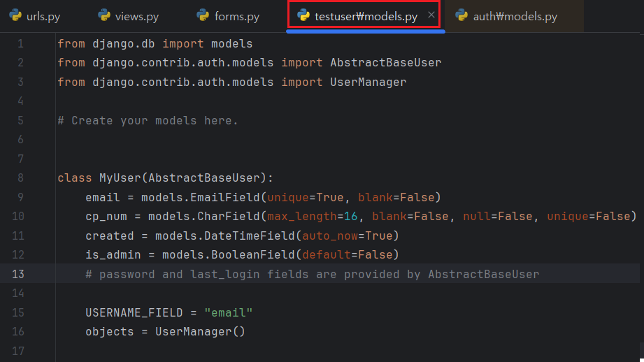
Task: Close the testuser models.py tab
Action: 431,15
